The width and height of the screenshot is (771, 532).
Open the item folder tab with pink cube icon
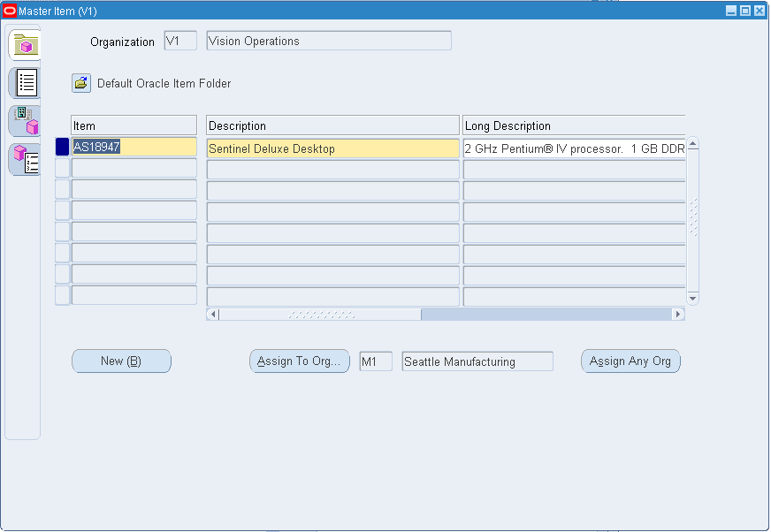pyautogui.click(x=25, y=45)
